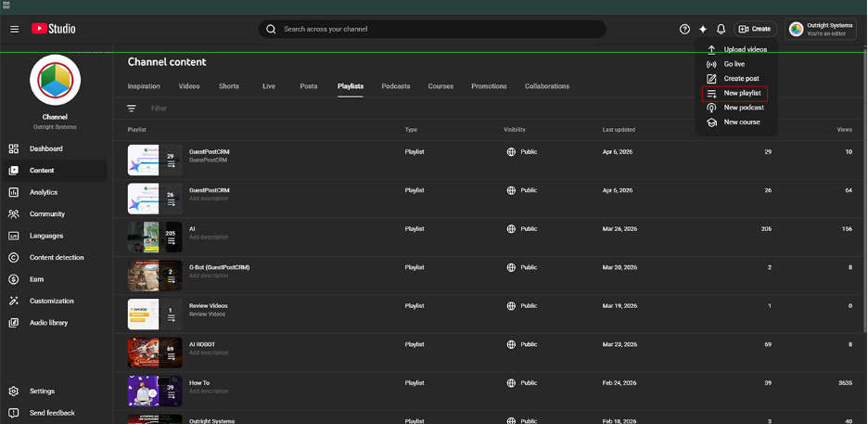Switch to the Promotions tab
The width and height of the screenshot is (868, 424).
click(x=490, y=86)
